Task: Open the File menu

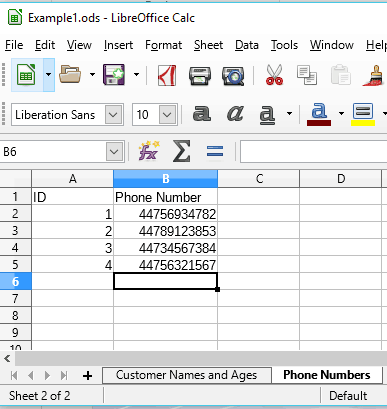Action: point(14,45)
